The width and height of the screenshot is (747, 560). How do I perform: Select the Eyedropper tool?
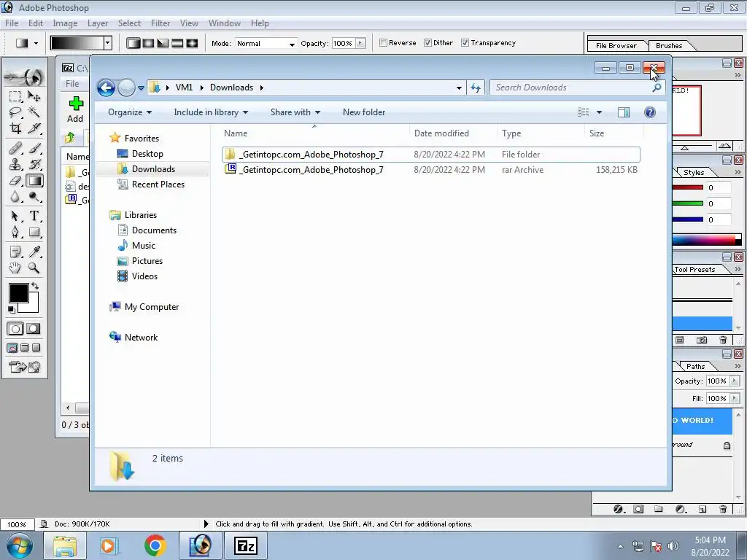click(34, 252)
